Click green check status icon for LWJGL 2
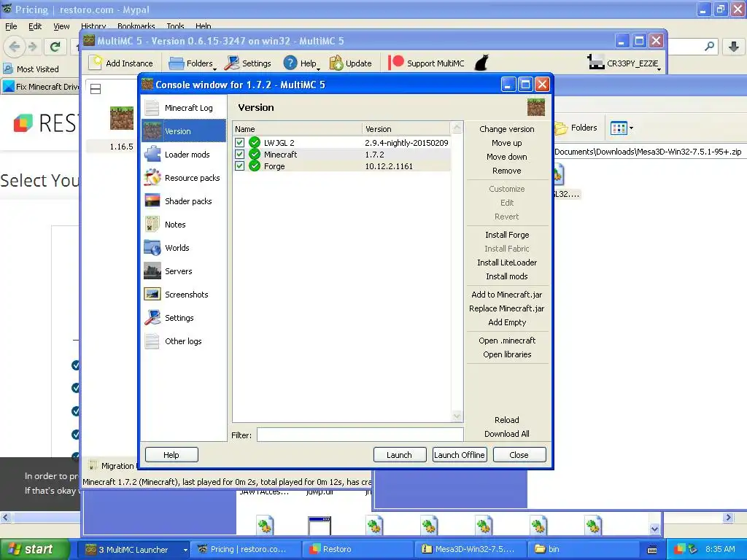 tap(255, 142)
